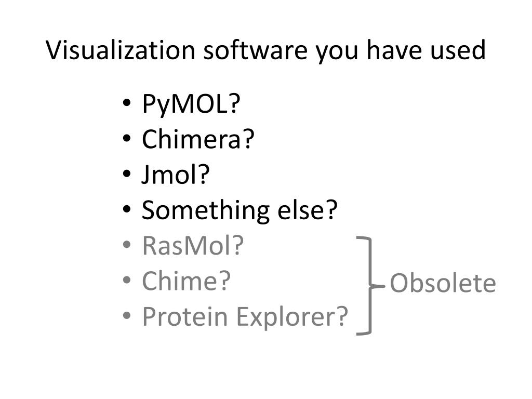The height and width of the screenshot is (399, 532).
Task: Click the Jmol? bullet text
Action: point(176,175)
